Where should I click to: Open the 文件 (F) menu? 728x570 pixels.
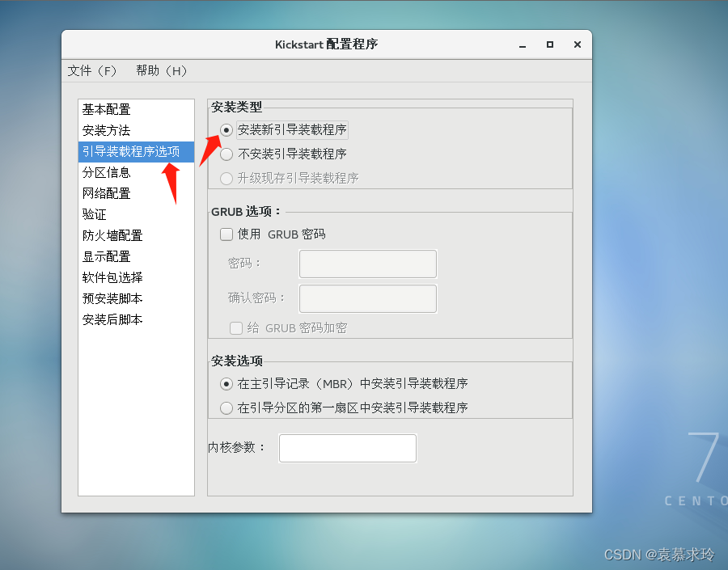pos(92,70)
